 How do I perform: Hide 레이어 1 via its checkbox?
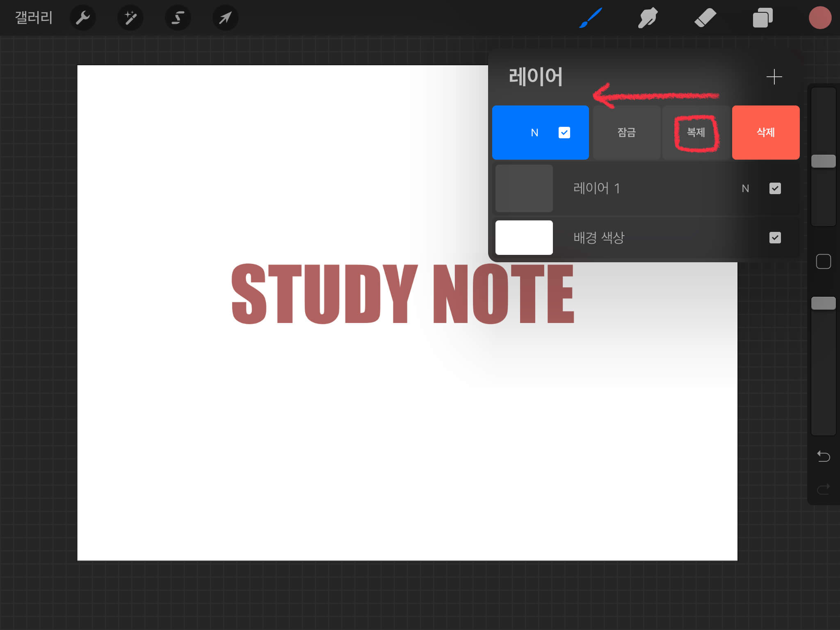point(775,188)
